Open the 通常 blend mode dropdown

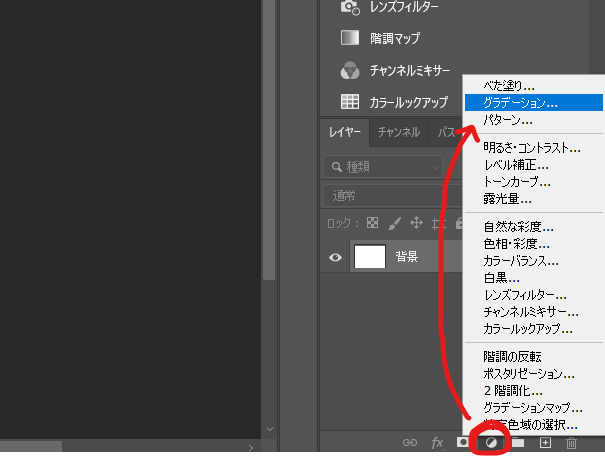[392, 196]
